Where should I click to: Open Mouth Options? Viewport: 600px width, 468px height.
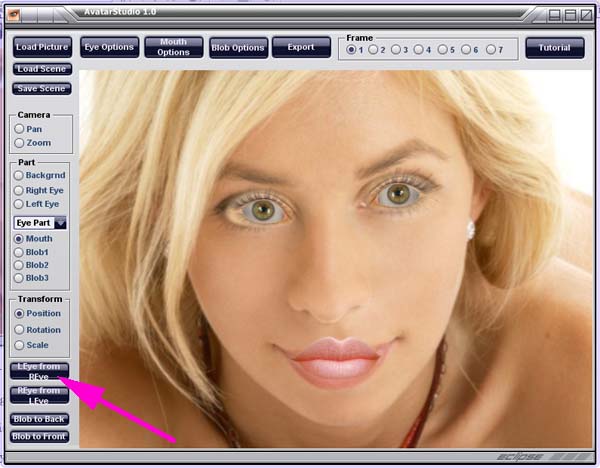[174, 47]
